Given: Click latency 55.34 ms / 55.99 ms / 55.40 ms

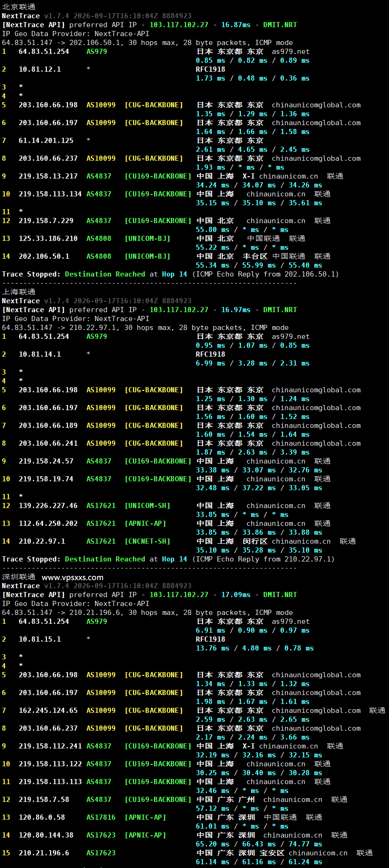Looking at the screenshot, I should [259, 265].
